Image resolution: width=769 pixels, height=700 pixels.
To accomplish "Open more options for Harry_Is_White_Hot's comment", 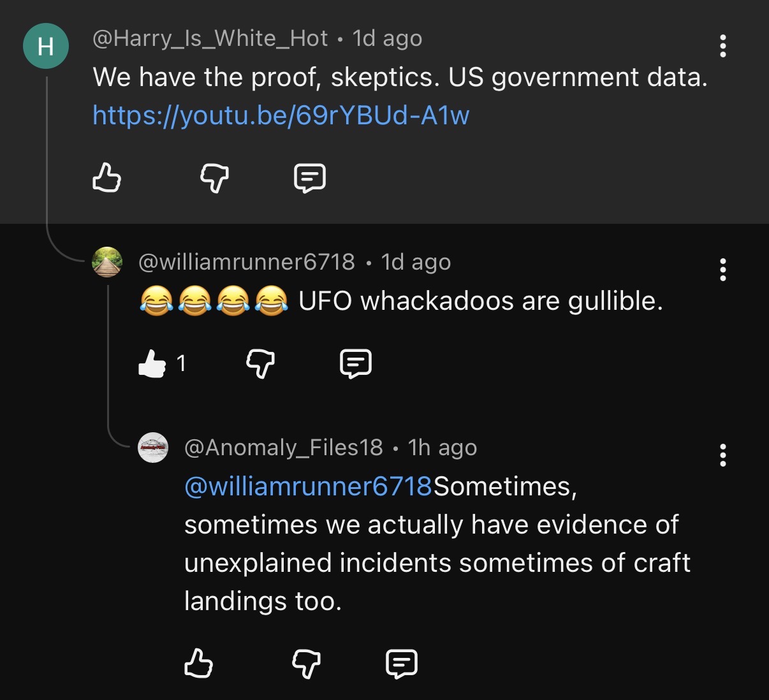I will 722,46.
